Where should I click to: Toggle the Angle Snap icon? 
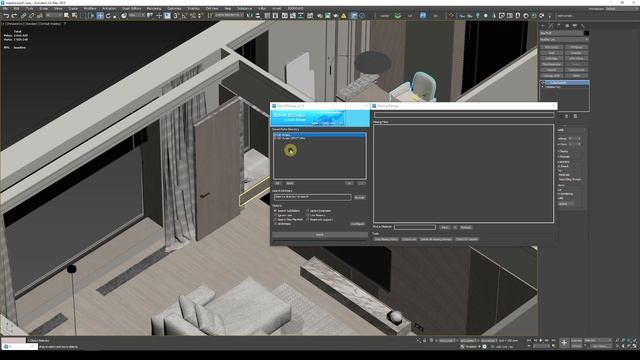pyautogui.click(x=184, y=16)
